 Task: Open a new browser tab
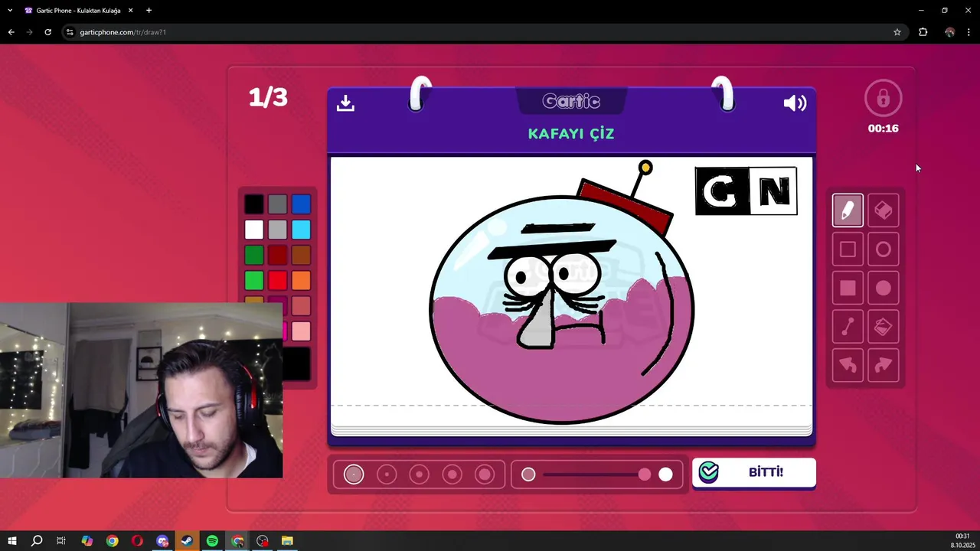[149, 11]
